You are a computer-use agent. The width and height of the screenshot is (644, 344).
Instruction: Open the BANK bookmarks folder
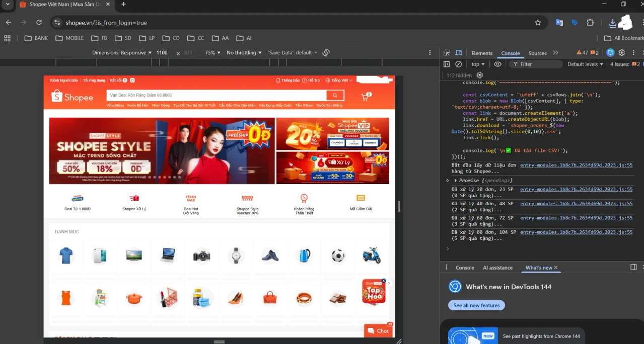[36, 38]
